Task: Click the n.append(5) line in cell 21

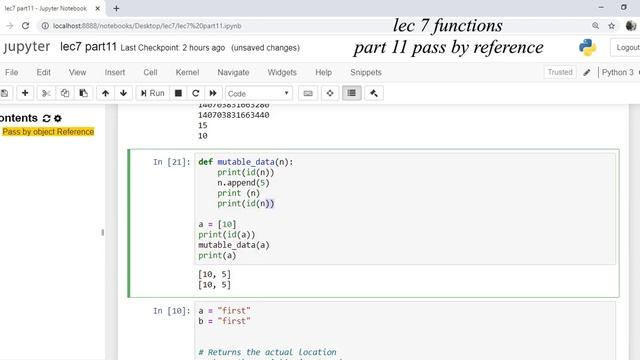Action: coord(243,183)
